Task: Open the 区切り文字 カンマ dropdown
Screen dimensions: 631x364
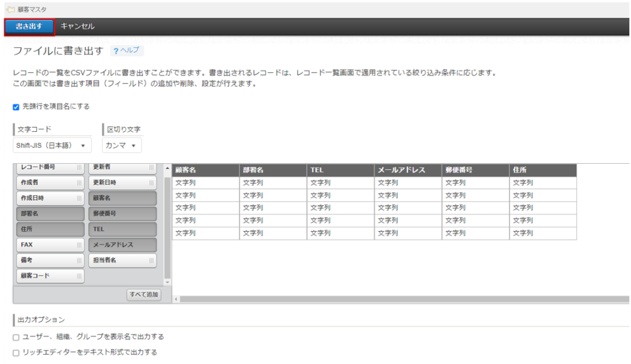Action: 121,145
